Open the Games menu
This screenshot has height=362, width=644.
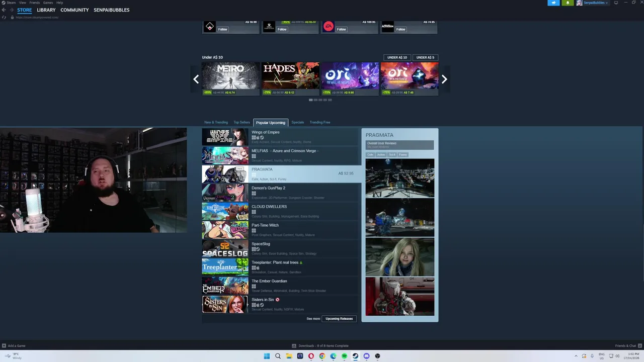[48, 3]
